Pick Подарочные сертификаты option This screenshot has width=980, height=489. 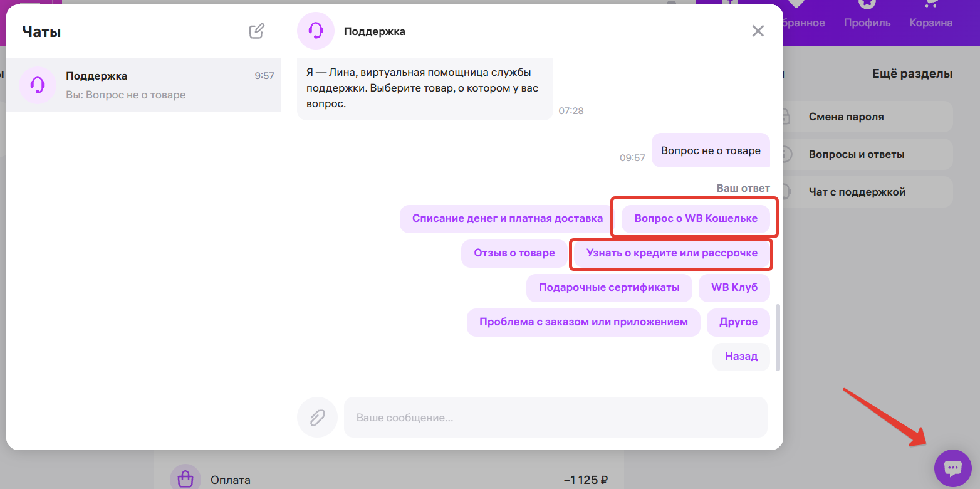click(609, 288)
